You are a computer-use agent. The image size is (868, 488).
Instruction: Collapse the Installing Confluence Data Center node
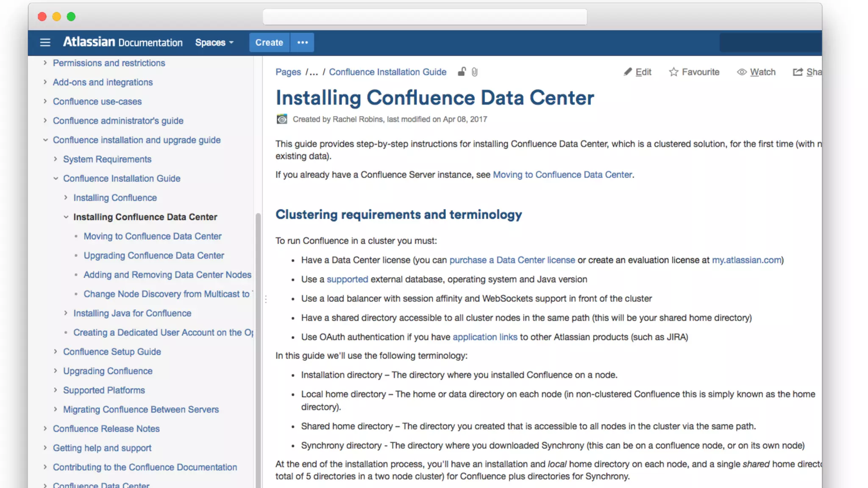[66, 217]
